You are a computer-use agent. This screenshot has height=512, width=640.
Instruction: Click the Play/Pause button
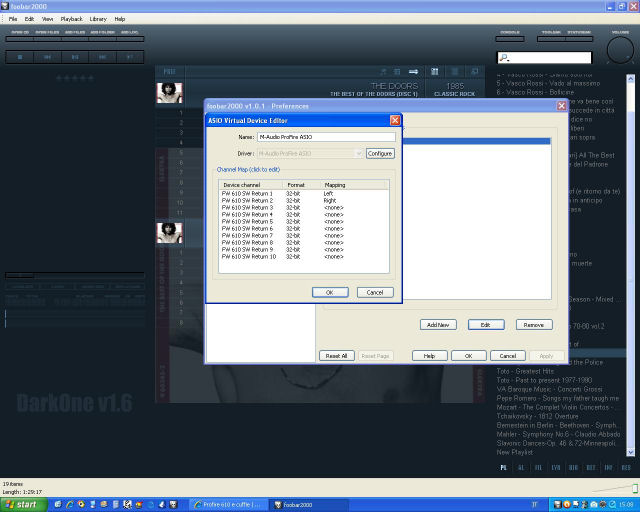click(75, 57)
